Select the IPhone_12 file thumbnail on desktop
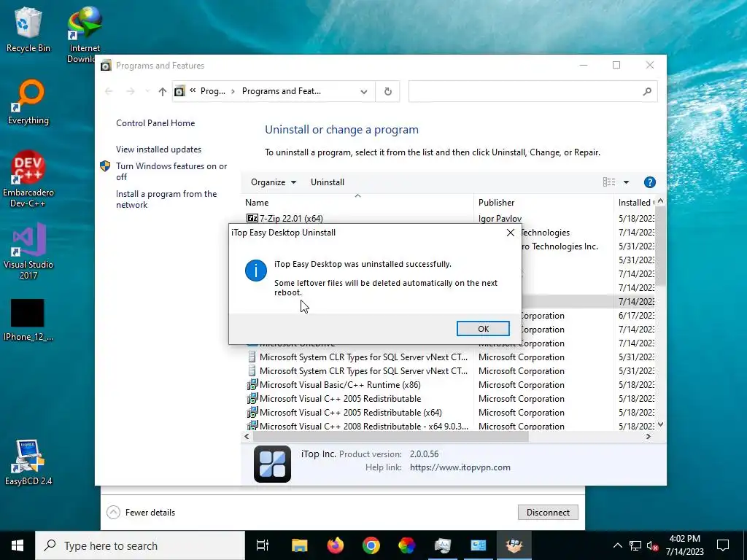Screen dimensions: 747x560 click(28, 320)
